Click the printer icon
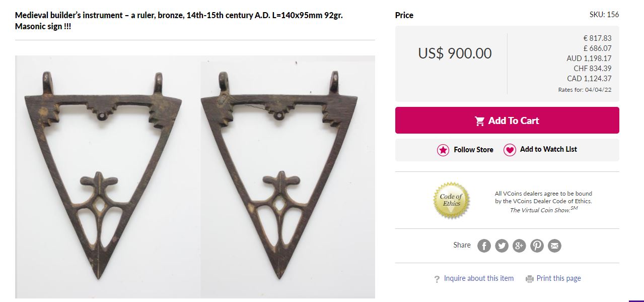This screenshot has height=302, width=644. pyautogui.click(x=529, y=279)
